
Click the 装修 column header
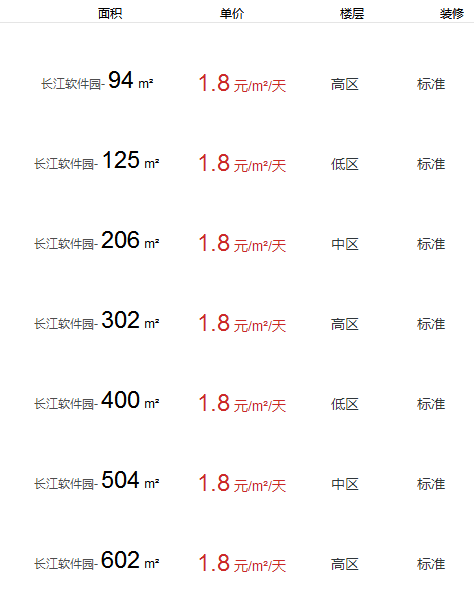tap(452, 14)
